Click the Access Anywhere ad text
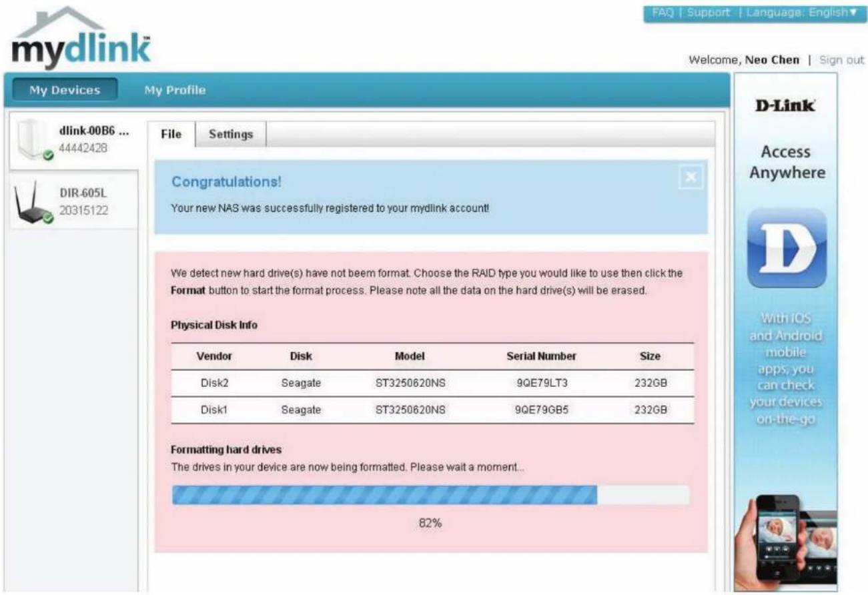The height and width of the screenshot is (595, 868). point(787,162)
